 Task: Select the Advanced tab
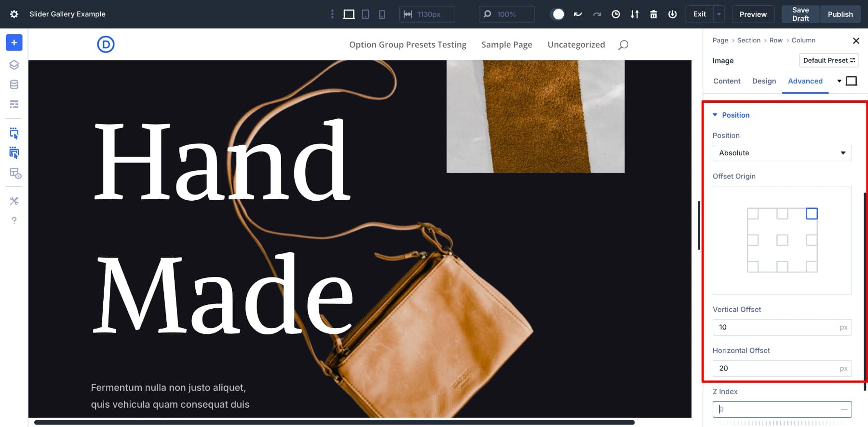click(x=805, y=81)
